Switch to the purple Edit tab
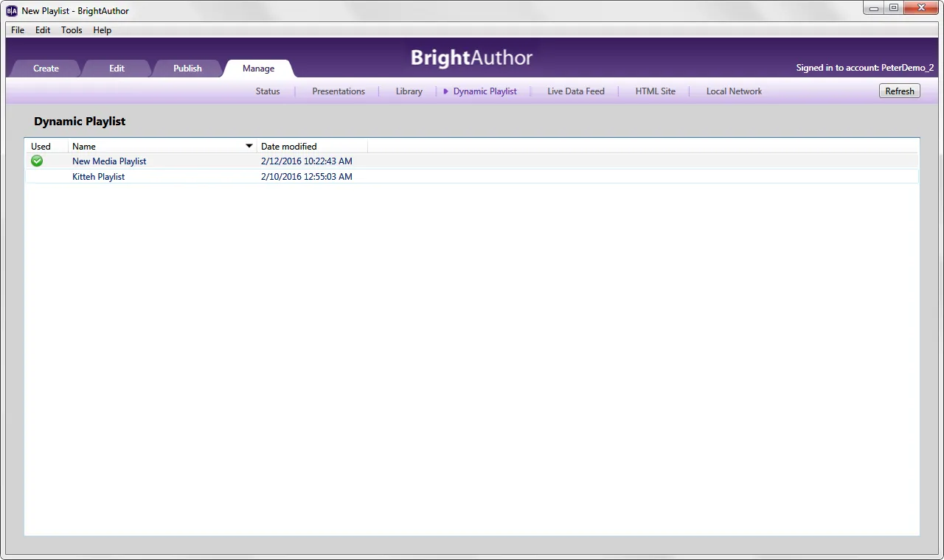The height and width of the screenshot is (560, 944). 117,69
